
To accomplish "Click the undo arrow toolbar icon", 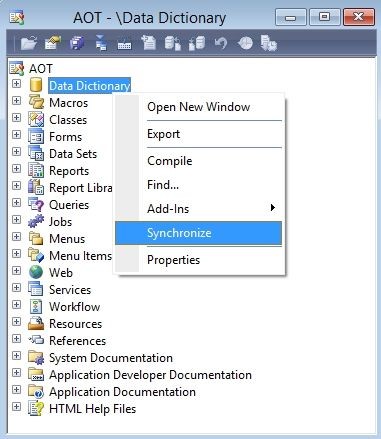I will point(221,43).
